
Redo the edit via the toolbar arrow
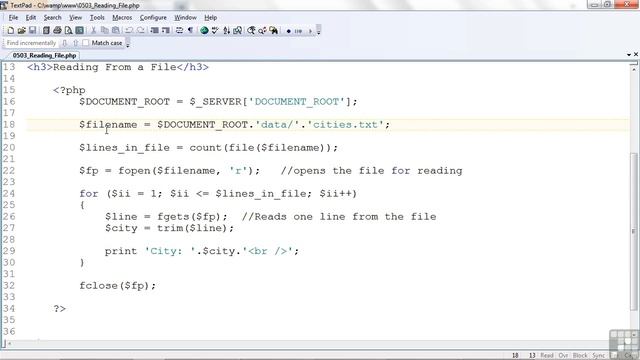point(140,31)
